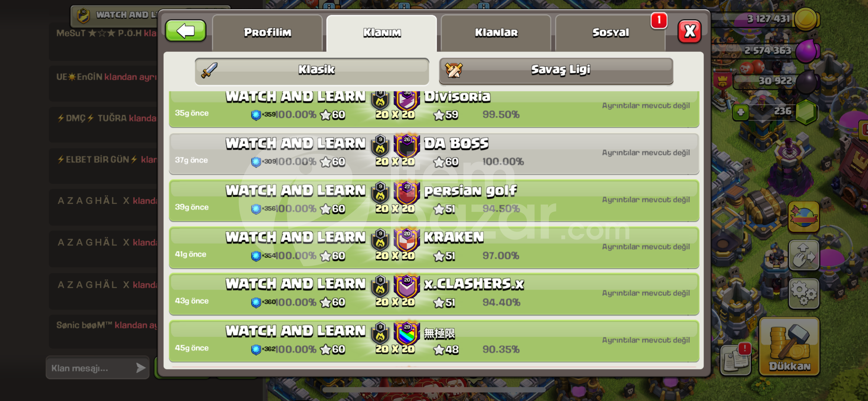
Task: Switch to Profilim tab
Action: tap(267, 33)
